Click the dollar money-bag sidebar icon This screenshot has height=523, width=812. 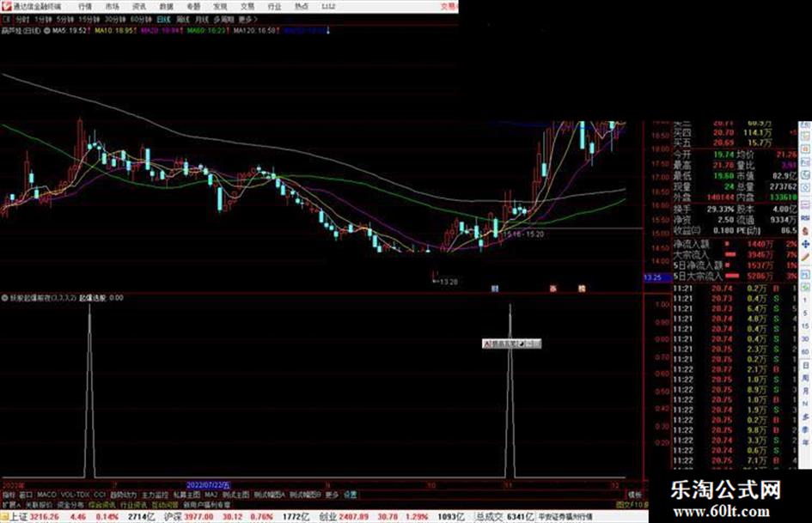click(x=805, y=232)
